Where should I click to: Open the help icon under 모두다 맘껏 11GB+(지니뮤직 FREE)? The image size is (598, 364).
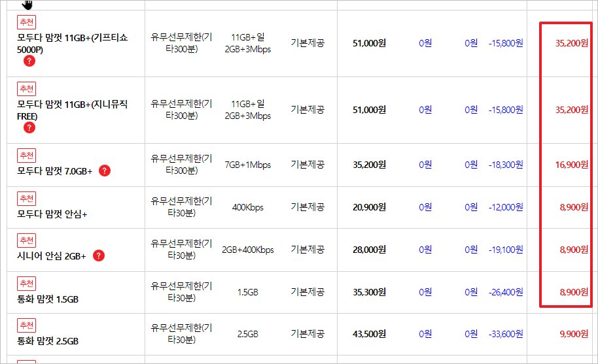tap(29, 127)
